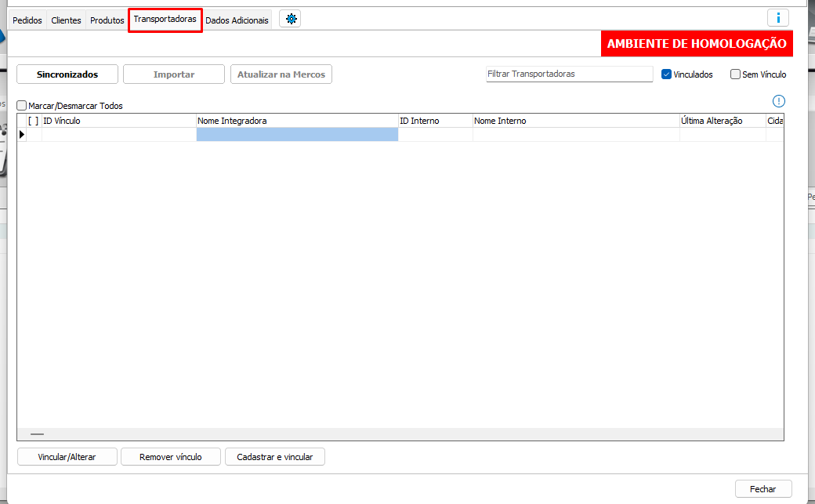This screenshot has width=815, height=504.
Task: Select the Dados Adicionais tab
Action: (x=237, y=20)
